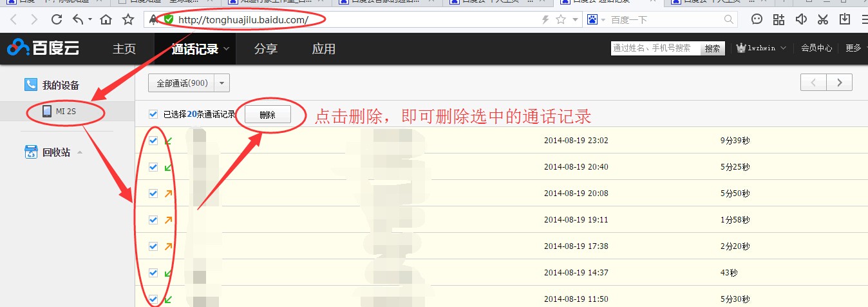Click the scissors screenshot icon
Viewport: 868px width, 307px height.
(x=822, y=19)
